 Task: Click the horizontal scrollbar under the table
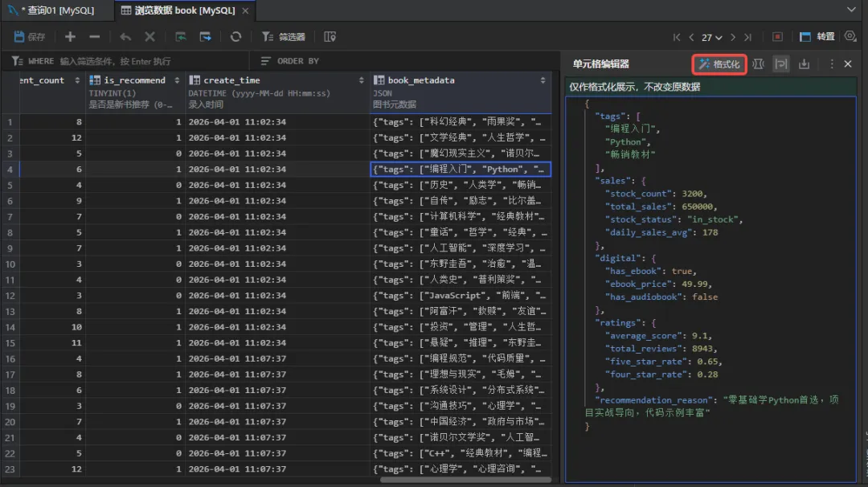tap(465, 480)
